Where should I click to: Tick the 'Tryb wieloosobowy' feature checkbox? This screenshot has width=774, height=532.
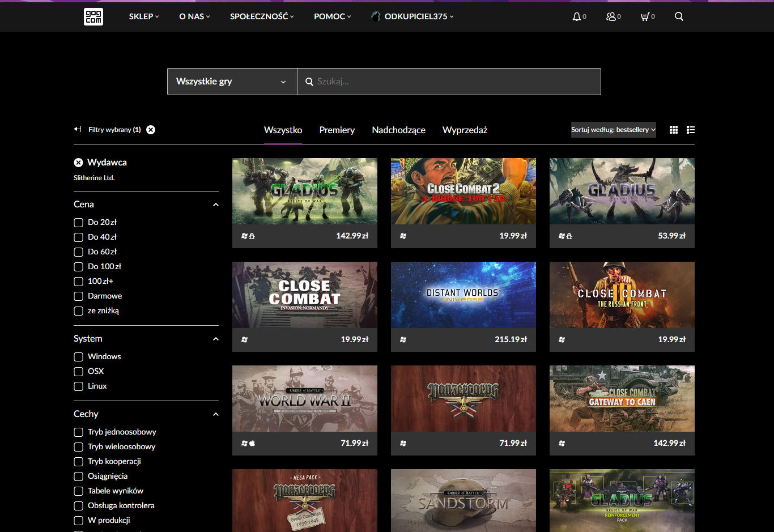(x=79, y=447)
